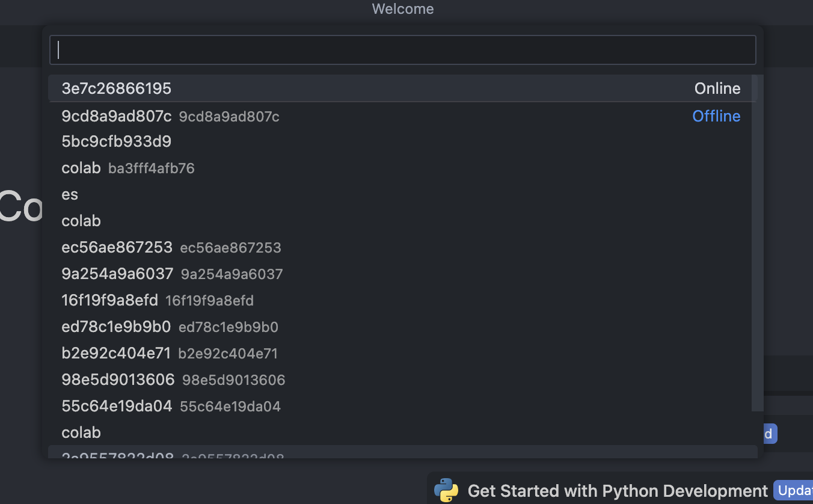Open Get Started with Python Development
Image resolution: width=813 pixels, height=504 pixels.
pyautogui.click(x=618, y=491)
